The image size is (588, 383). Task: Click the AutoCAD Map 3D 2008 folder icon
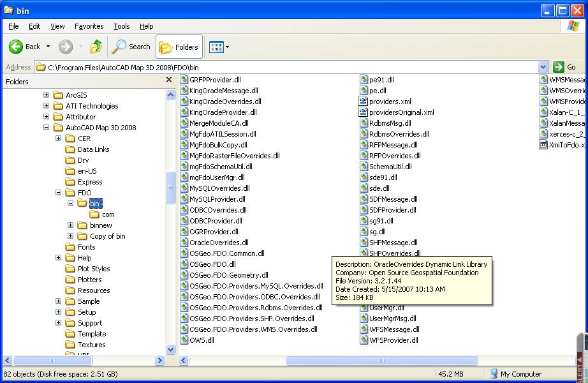point(58,128)
